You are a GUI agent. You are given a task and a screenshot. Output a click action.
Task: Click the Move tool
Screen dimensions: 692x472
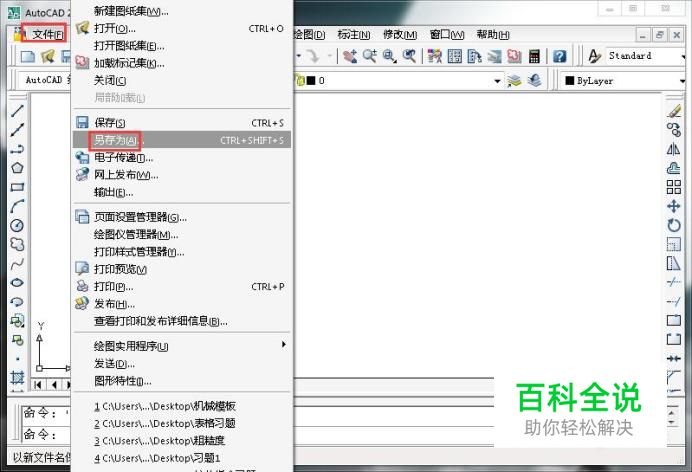coord(674,206)
